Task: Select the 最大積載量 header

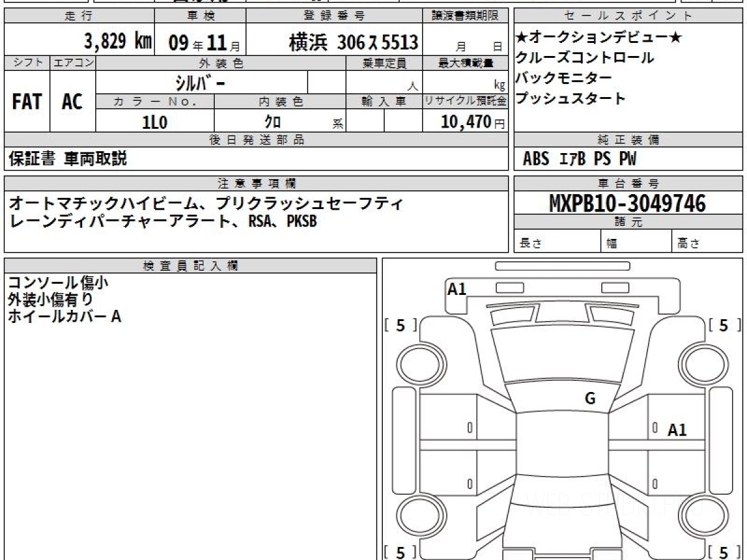Action: [x=466, y=63]
